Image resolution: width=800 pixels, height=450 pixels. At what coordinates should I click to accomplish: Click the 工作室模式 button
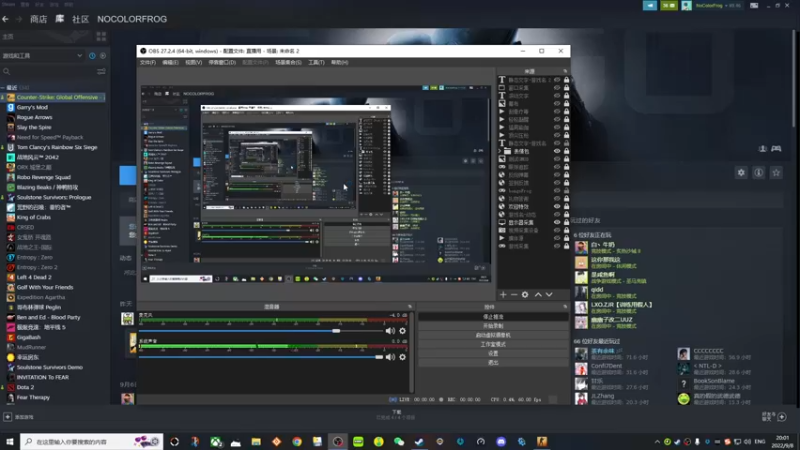(x=493, y=344)
